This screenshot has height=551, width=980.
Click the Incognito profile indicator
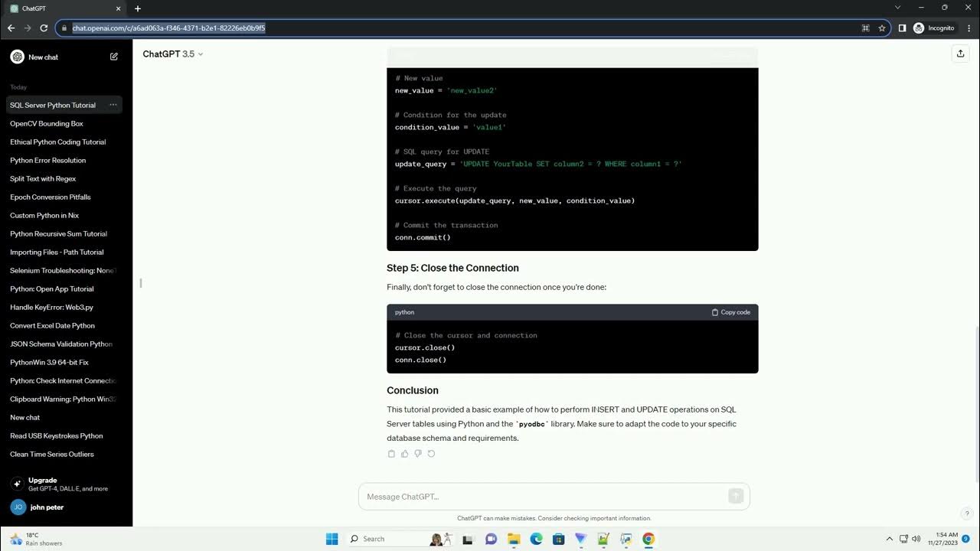[x=933, y=28]
